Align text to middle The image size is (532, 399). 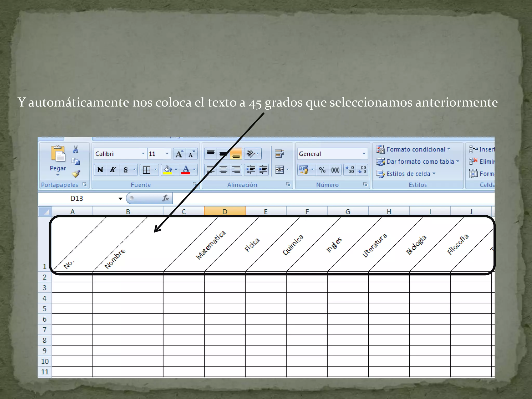pos(223,154)
